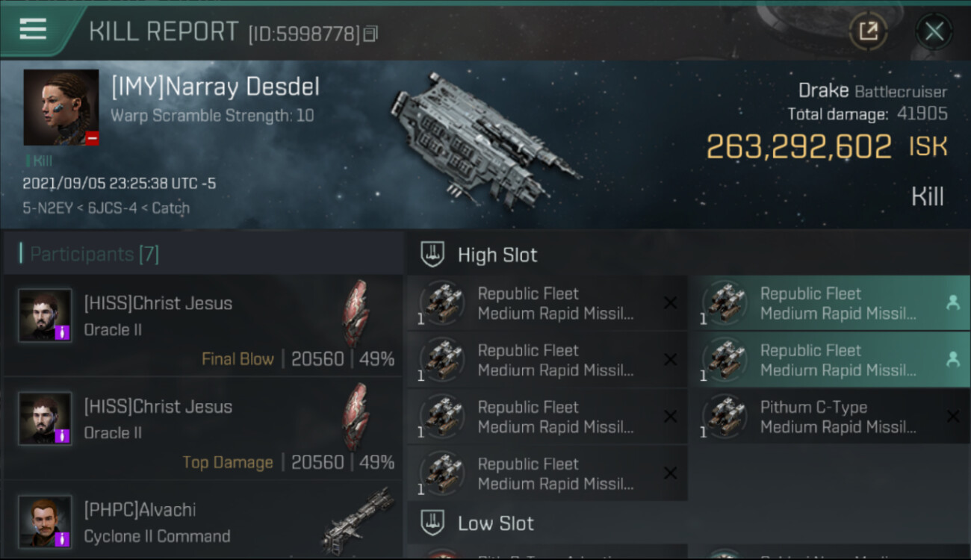The width and height of the screenshot is (971, 560).
Task: Open Narray Desdel's character portrait
Action: (x=61, y=108)
